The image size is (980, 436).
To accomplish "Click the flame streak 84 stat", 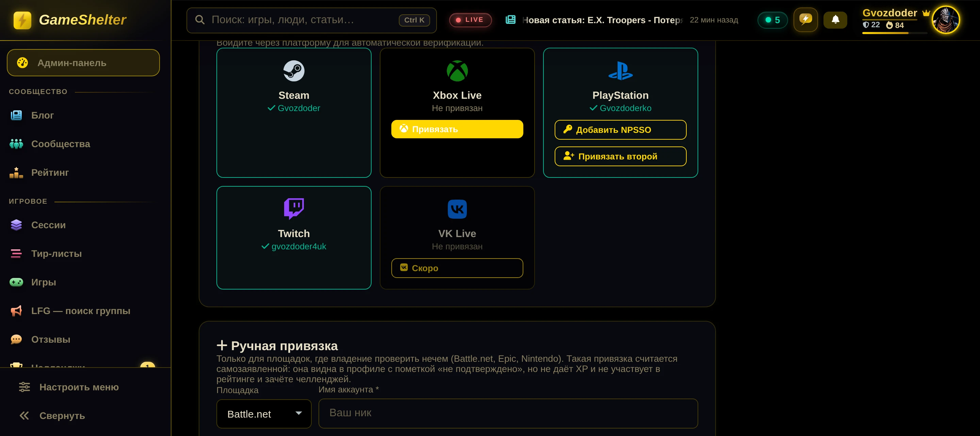I will coord(895,25).
